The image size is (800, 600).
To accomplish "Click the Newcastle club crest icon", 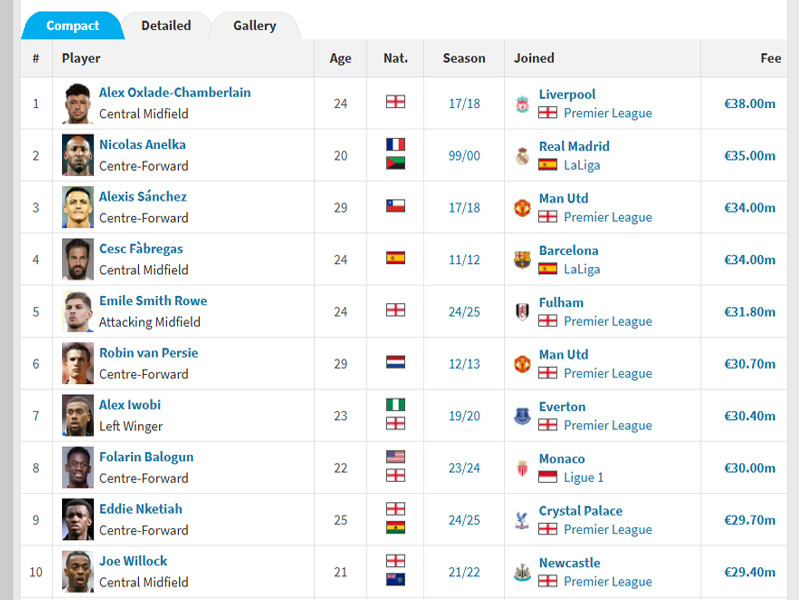I will pos(522,572).
